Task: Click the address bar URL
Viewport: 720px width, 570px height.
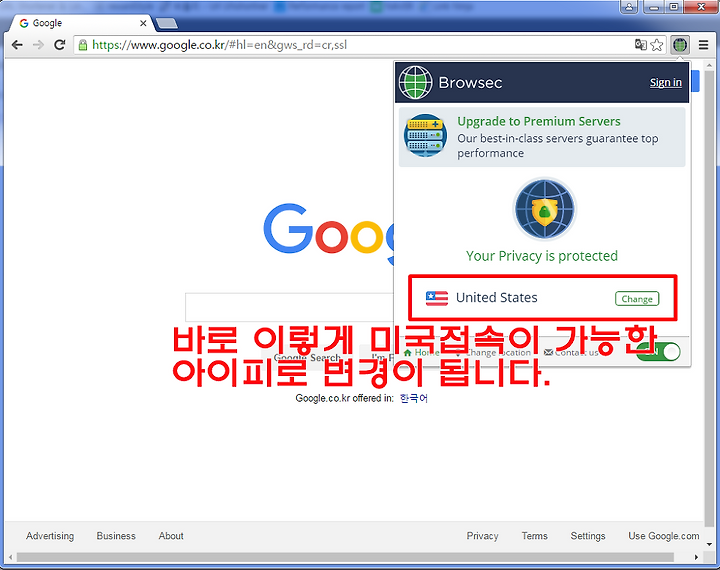Action: pyautogui.click(x=219, y=45)
